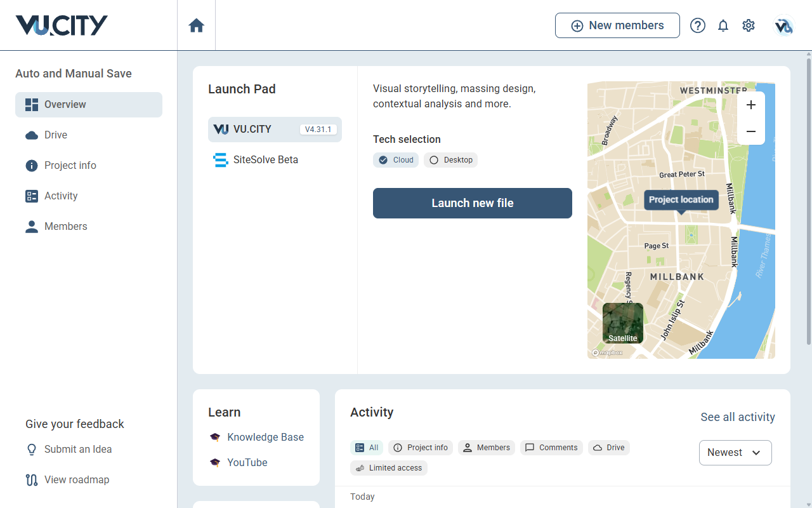Select the Cloud tech option
The image size is (812, 508).
pos(396,160)
